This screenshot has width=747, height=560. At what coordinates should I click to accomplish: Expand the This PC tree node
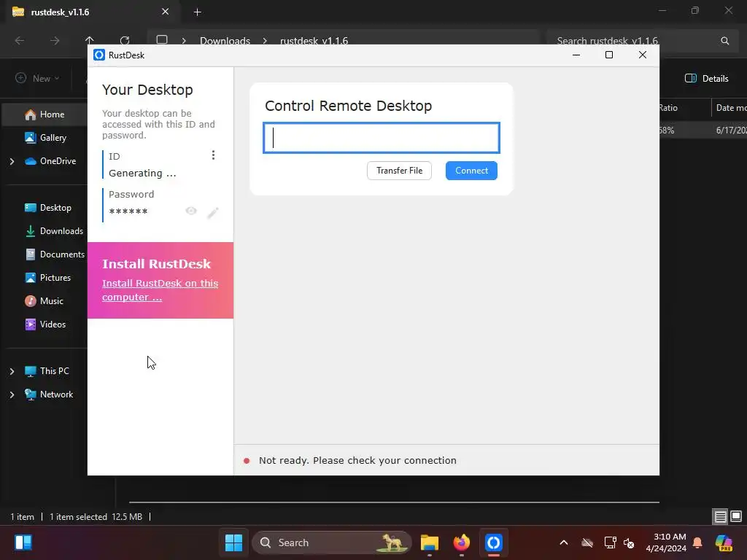(x=12, y=371)
